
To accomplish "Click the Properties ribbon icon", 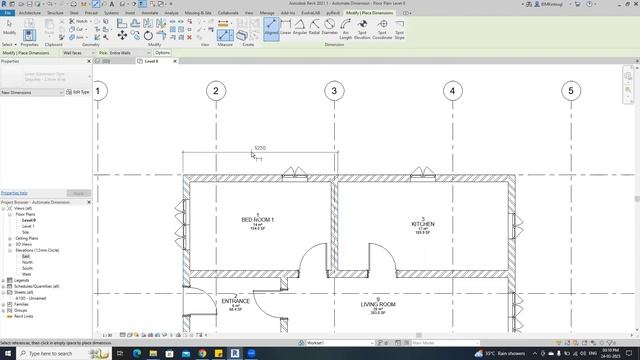I will click(29, 35).
